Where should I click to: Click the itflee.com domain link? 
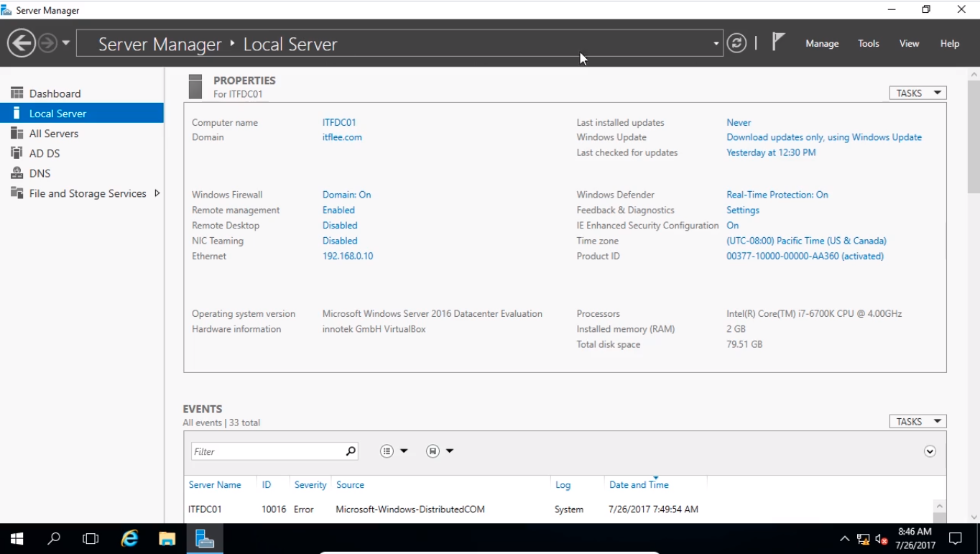[342, 137]
